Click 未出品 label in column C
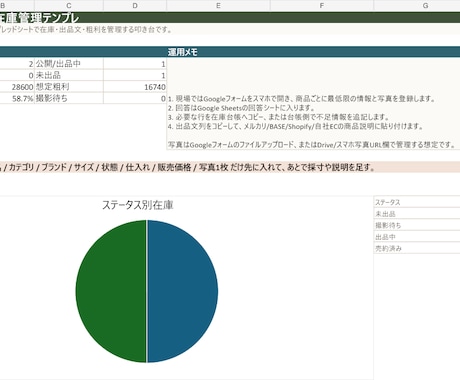 (x=69, y=75)
